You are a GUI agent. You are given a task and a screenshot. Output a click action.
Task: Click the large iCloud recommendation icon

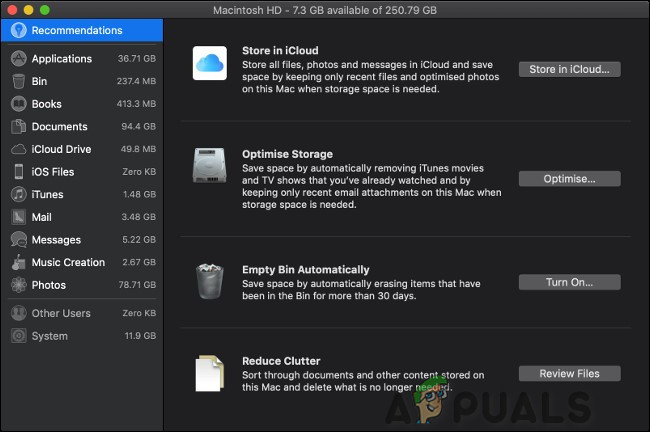pos(209,63)
